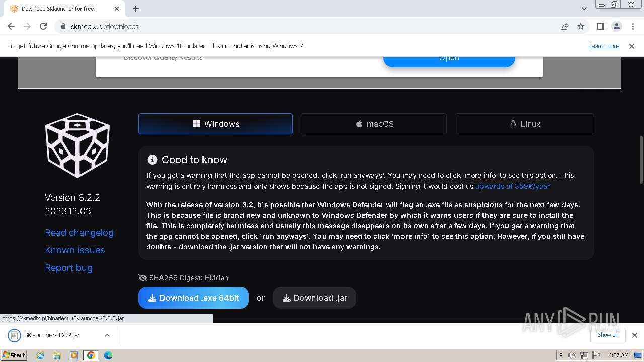Viewport: 644px width, 362px height.
Task: Open the downloaded SKlauncher-3.2.2.jar file
Action: point(51,335)
